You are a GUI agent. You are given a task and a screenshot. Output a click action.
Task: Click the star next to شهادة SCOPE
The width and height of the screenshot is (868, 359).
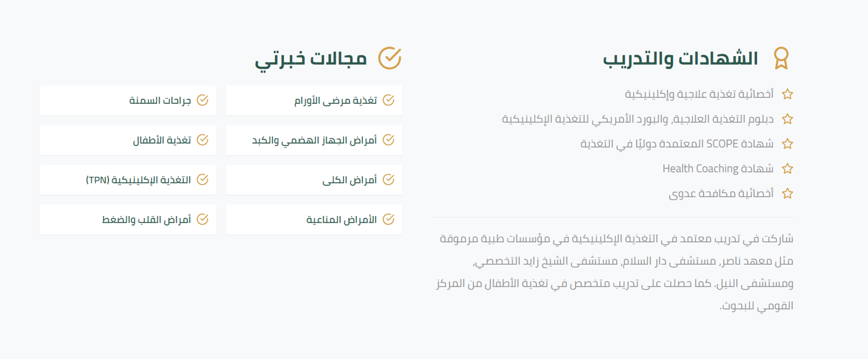787,144
